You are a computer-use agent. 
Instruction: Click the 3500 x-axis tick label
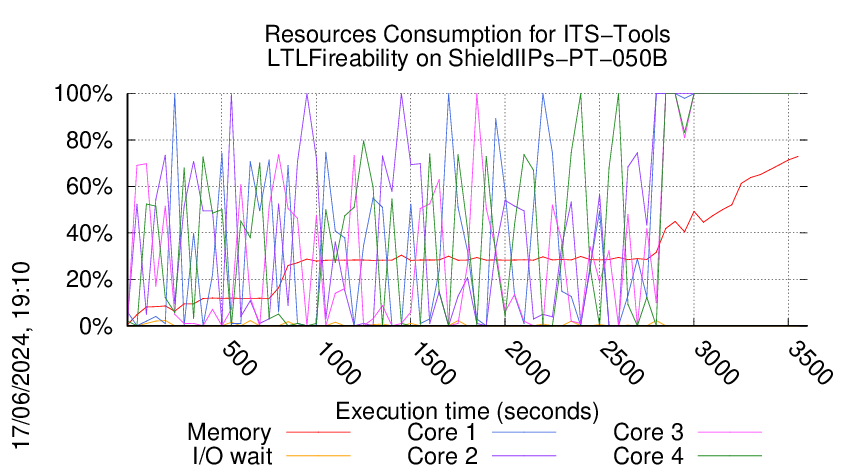coord(810,363)
